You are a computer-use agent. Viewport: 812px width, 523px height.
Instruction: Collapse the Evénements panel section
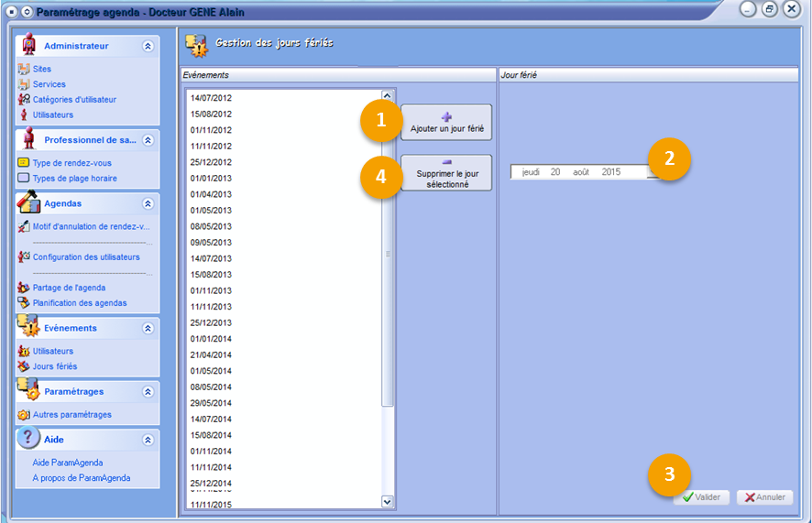(148, 328)
